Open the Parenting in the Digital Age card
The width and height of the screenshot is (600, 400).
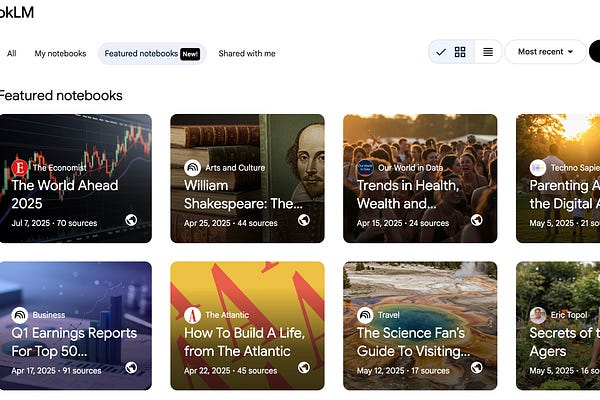point(558,178)
